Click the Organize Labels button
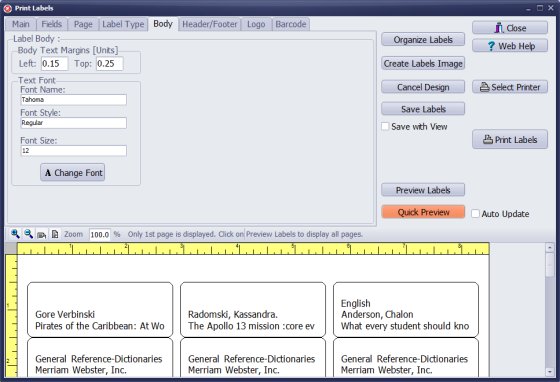The image size is (560, 382). [x=423, y=40]
